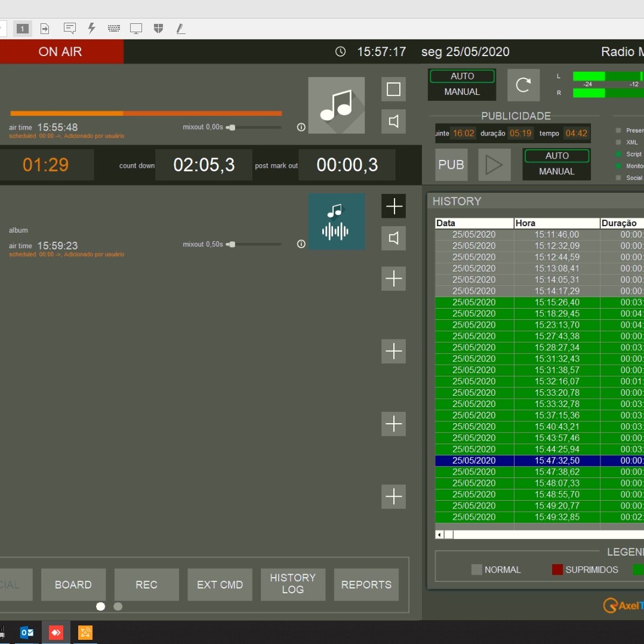Open the HISTORY LOG panel
The height and width of the screenshot is (644, 644).
click(292, 584)
